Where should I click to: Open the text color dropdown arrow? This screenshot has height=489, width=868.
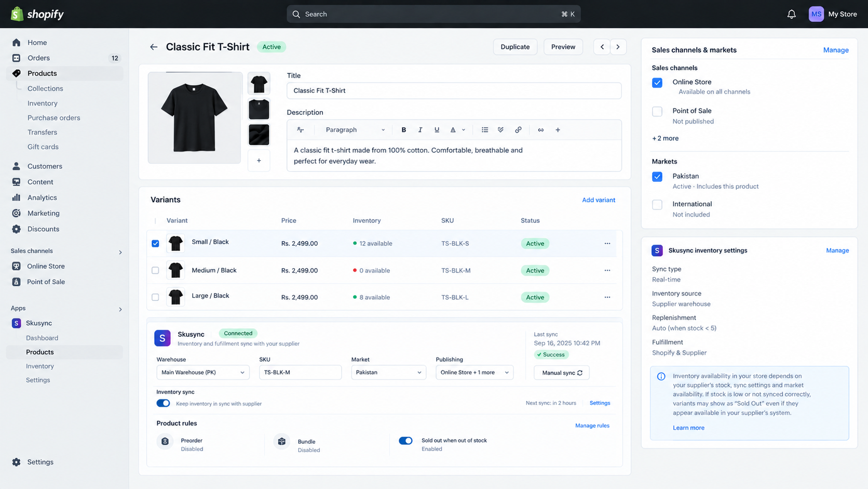(x=464, y=130)
